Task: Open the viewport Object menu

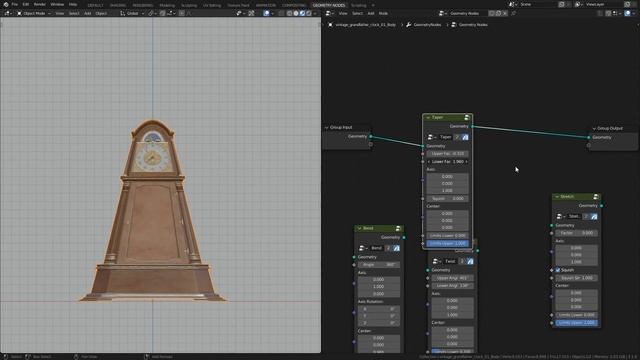Action: tap(101, 13)
